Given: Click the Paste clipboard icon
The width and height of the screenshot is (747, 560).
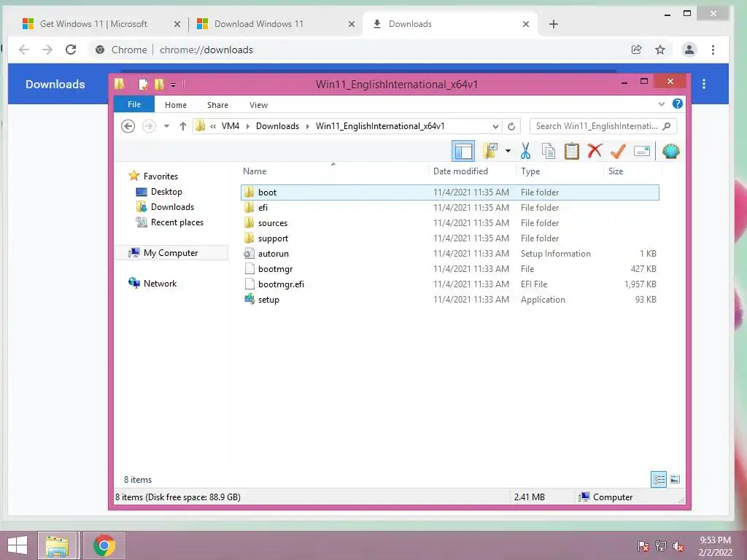Looking at the screenshot, I should (x=572, y=152).
